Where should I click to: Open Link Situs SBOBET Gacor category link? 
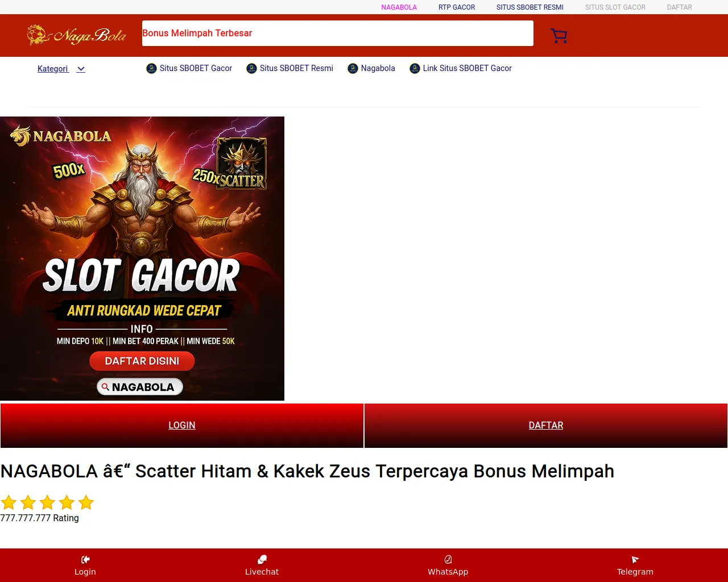pos(468,68)
